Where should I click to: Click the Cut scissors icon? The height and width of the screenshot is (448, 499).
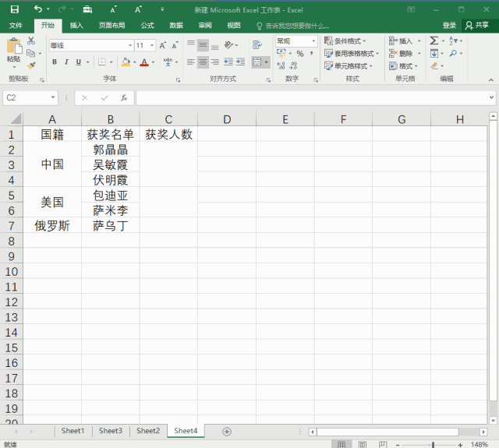(31, 41)
